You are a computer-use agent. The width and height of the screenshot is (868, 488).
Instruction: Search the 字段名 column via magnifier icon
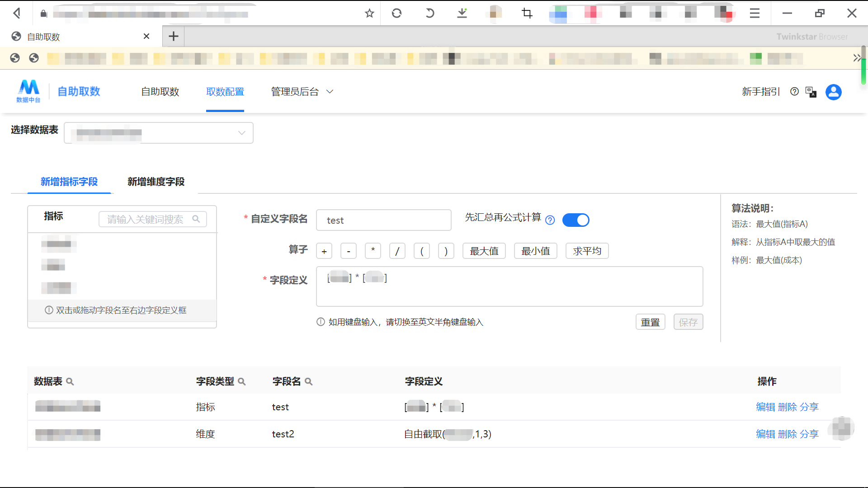point(309,381)
